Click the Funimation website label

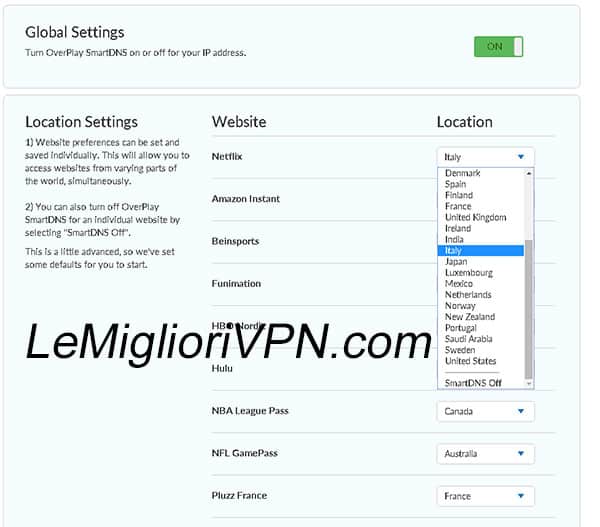(236, 284)
